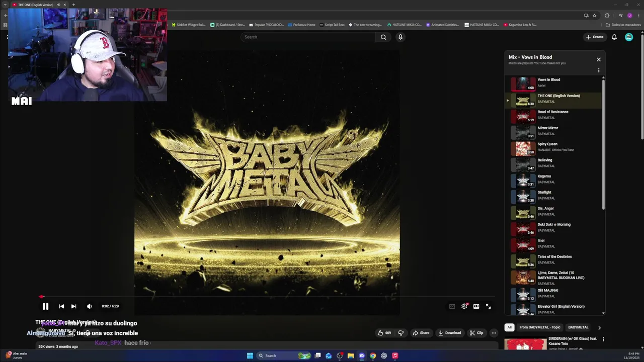Enter full screen mode
The height and width of the screenshot is (362, 644).
(x=488, y=306)
